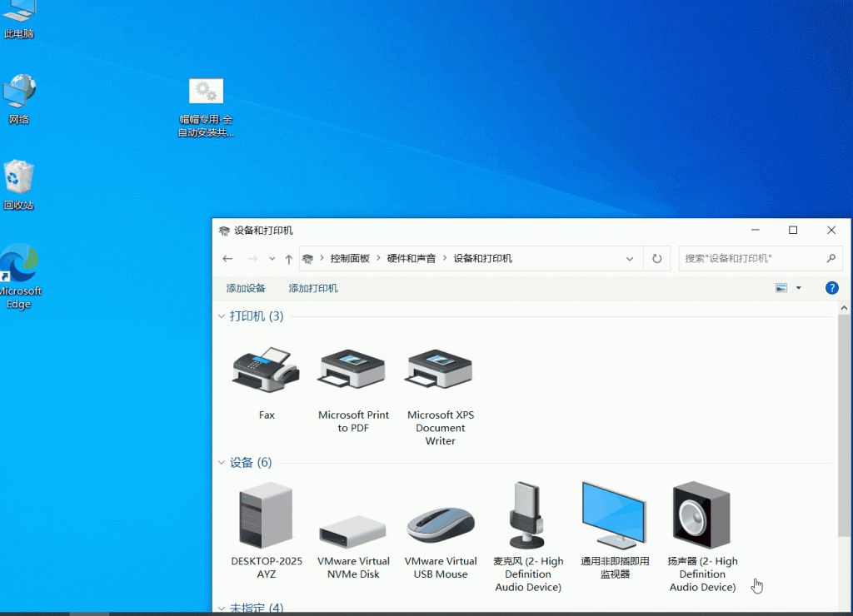The width and height of the screenshot is (853, 616).
Task: Expand the address bar history dropdown
Action: 630,259
